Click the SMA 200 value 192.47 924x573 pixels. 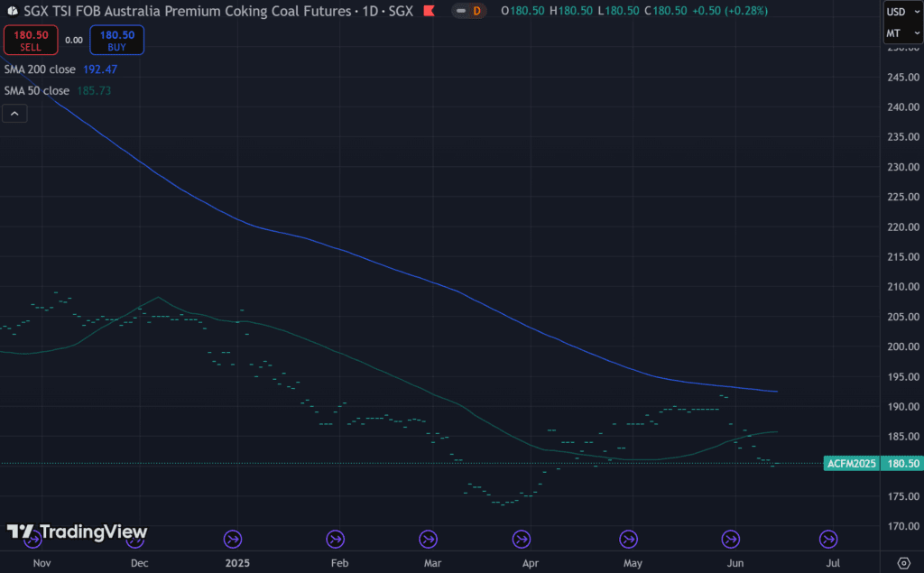coord(100,69)
